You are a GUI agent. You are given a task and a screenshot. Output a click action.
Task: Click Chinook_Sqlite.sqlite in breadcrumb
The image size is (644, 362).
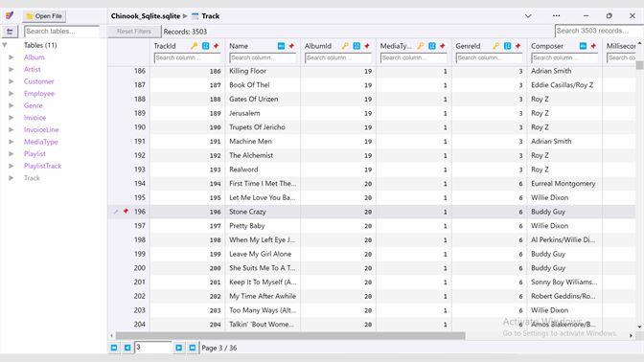(146, 16)
